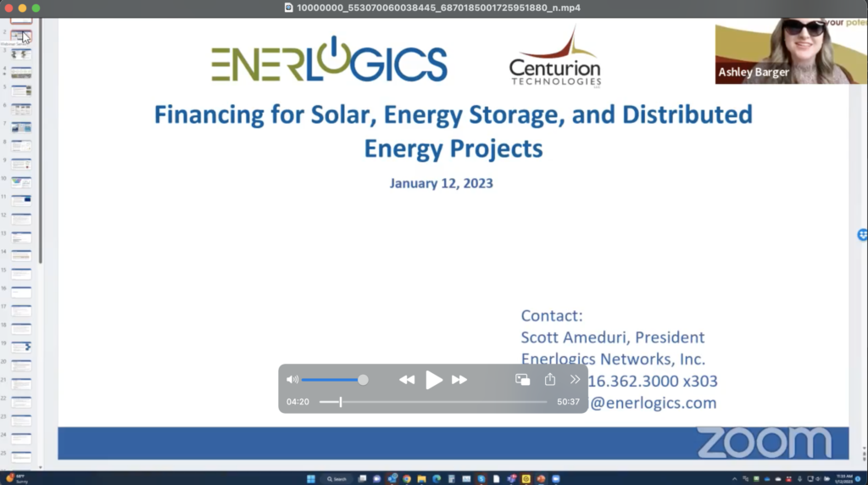The height and width of the screenshot is (485, 868).
Task: Select slide 6 thumbnail
Action: click(x=21, y=109)
